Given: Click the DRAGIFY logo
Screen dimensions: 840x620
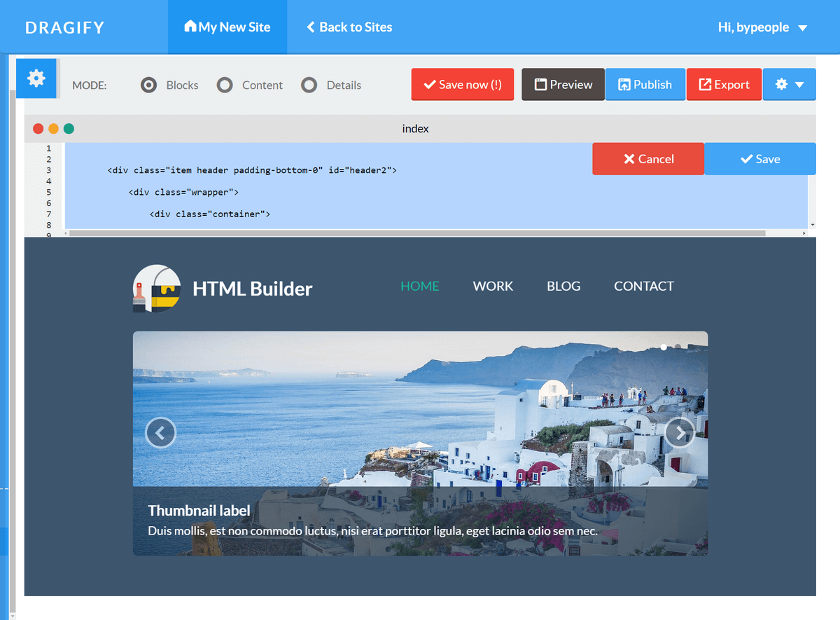Looking at the screenshot, I should (x=65, y=27).
